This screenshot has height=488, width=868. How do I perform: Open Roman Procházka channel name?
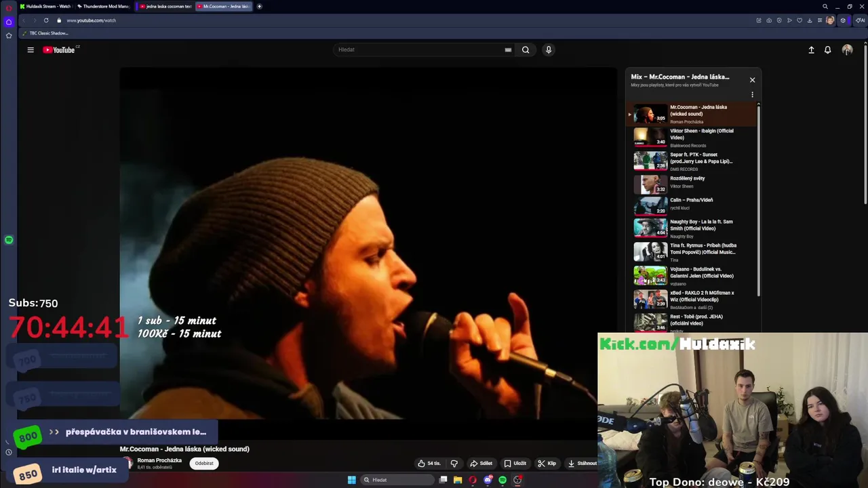pos(159,460)
